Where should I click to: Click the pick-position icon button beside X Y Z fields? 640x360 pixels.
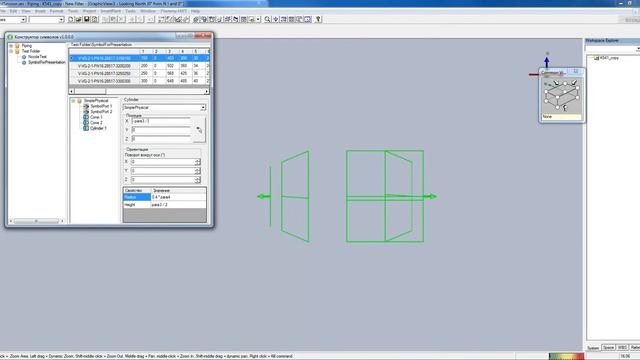pyautogui.click(x=199, y=130)
